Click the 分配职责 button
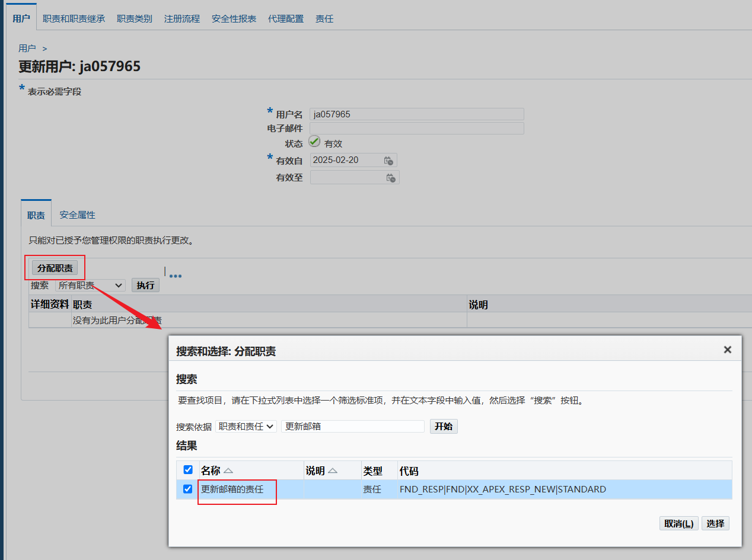Image resolution: width=752 pixels, height=560 pixels. tap(55, 268)
